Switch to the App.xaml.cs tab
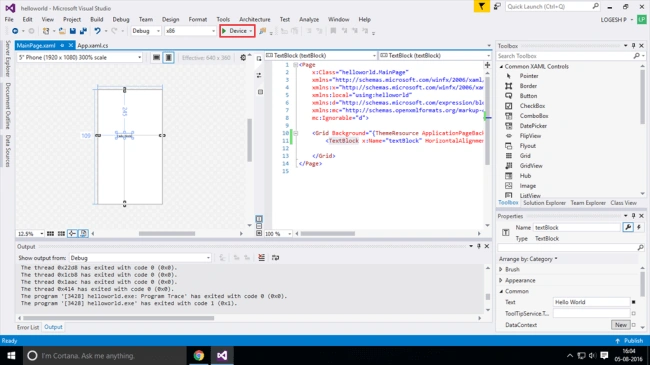Image resolution: width=650 pixels, height=365 pixels. [x=92, y=46]
